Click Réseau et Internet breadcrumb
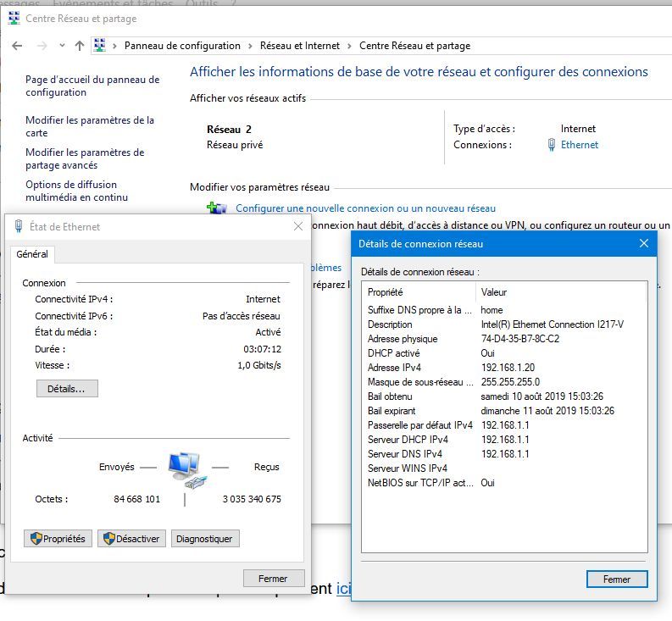 coord(299,46)
